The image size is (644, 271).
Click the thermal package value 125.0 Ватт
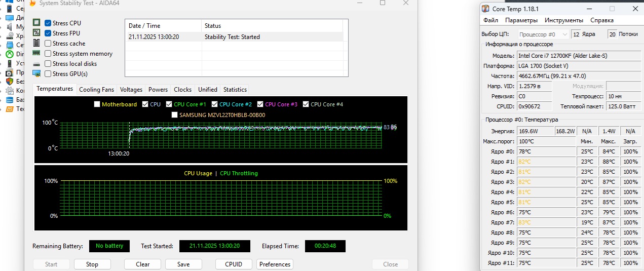623,106
